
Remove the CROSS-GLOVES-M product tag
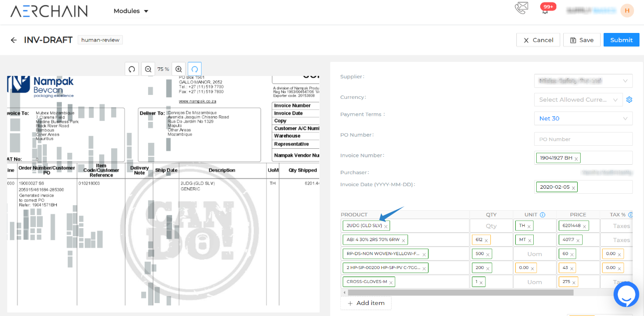coord(391,282)
